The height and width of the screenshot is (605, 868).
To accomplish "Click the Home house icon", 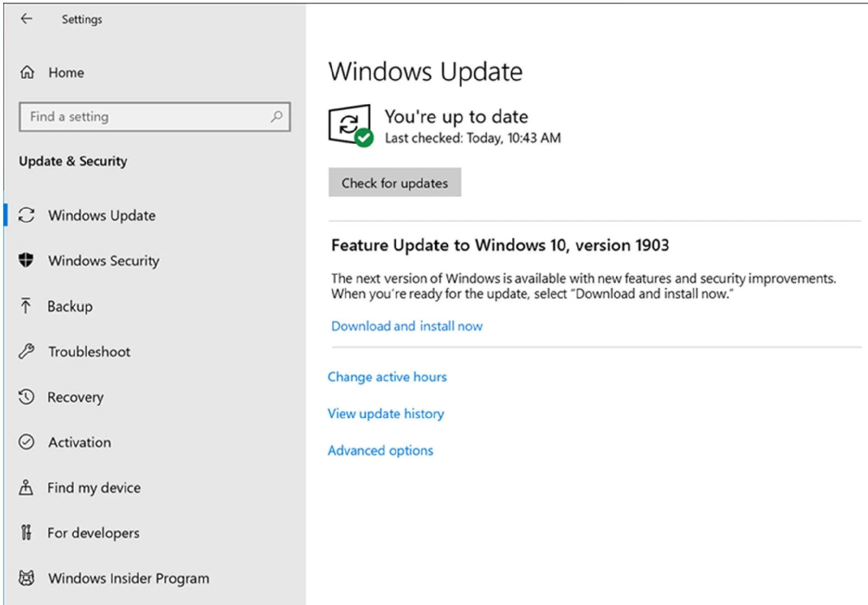I will 26,72.
